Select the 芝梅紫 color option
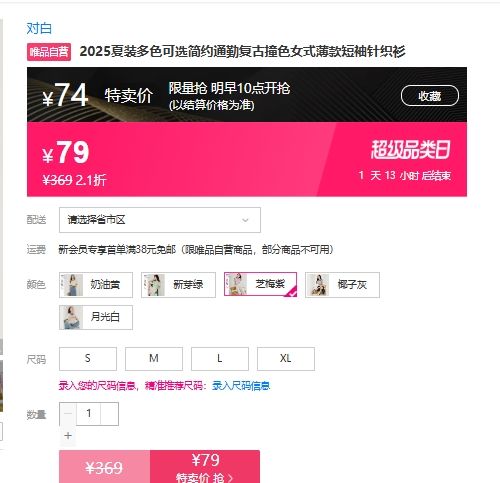The width and height of the screenshot is (500, 483). click(260, 285)
